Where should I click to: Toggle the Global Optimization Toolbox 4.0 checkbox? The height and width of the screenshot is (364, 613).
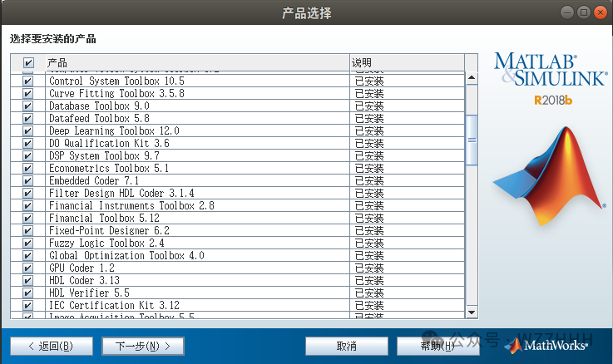click(27, 255)
